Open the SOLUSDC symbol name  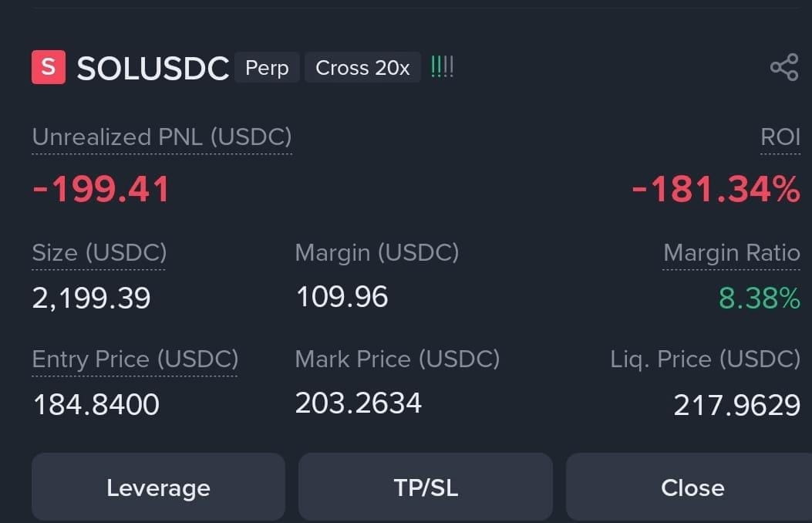click(x=153, y=68)
